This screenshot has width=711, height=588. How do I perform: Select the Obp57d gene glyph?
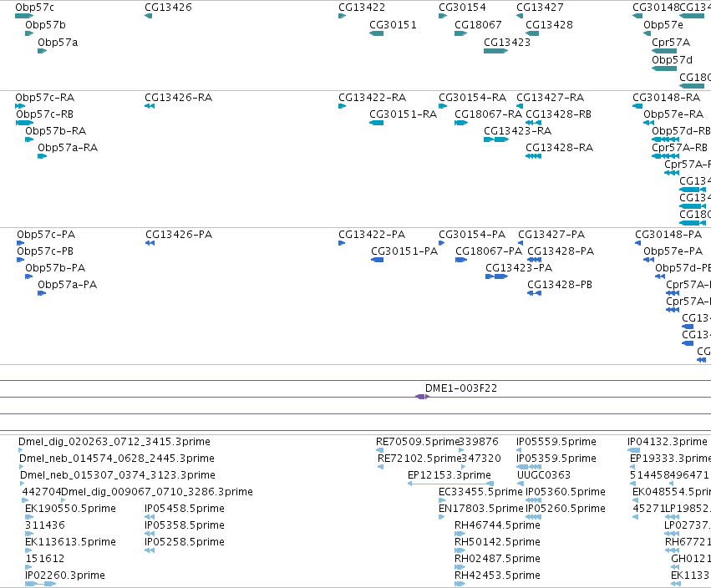(664, 68)
